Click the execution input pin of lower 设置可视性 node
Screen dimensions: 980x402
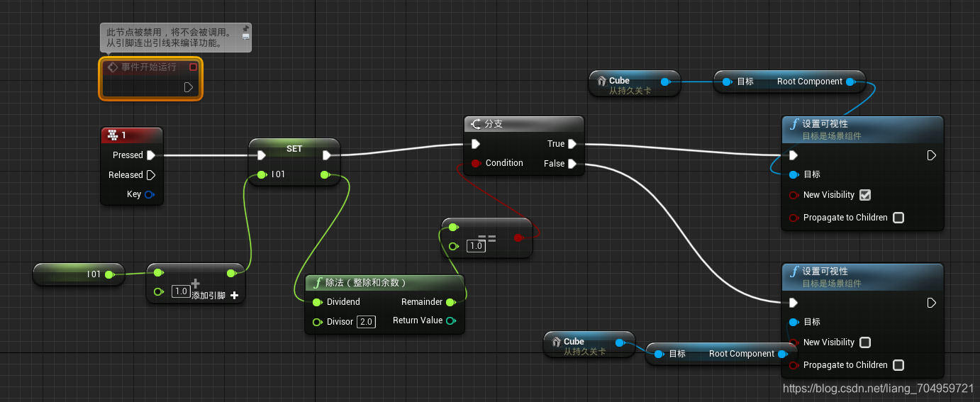(x=794, y=303)
